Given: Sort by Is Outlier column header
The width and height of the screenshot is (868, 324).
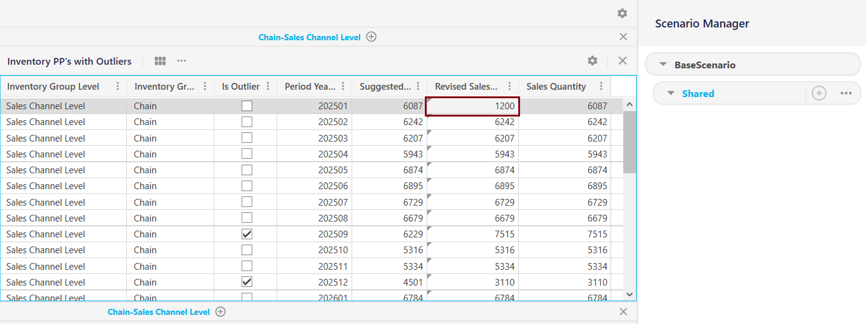Looking at the screenshot, I should [241, 87].
